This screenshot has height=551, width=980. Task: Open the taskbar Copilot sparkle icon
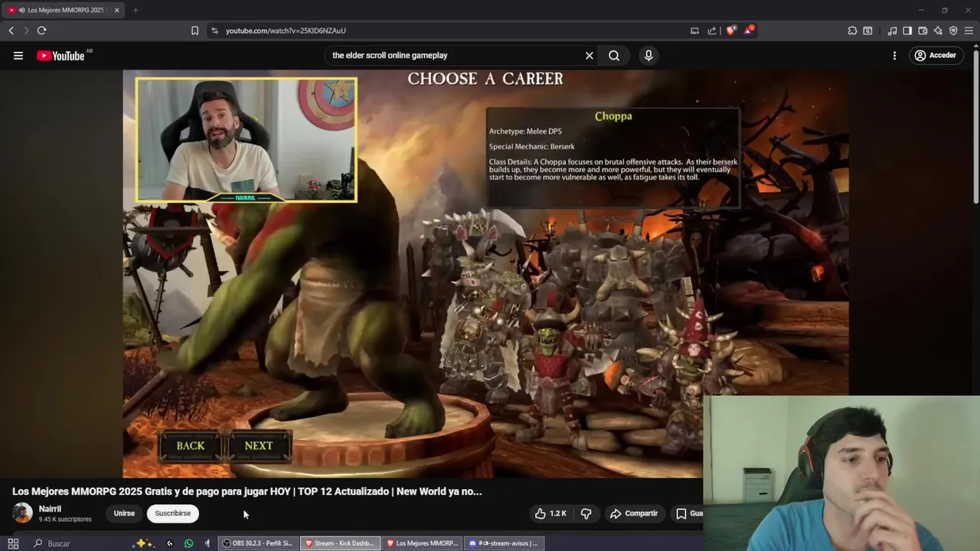pyautogui.click(x=143, y=543)
